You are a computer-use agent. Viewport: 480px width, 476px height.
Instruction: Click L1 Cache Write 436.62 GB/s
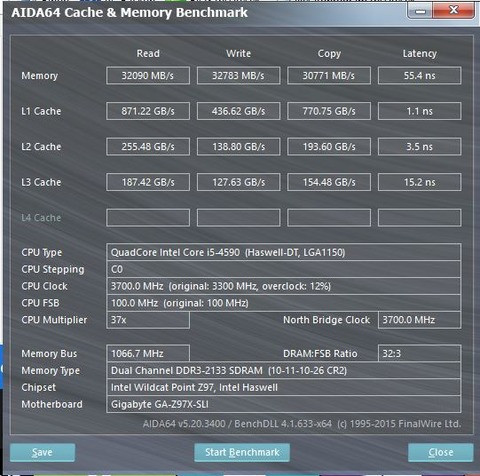pos(238,111)
